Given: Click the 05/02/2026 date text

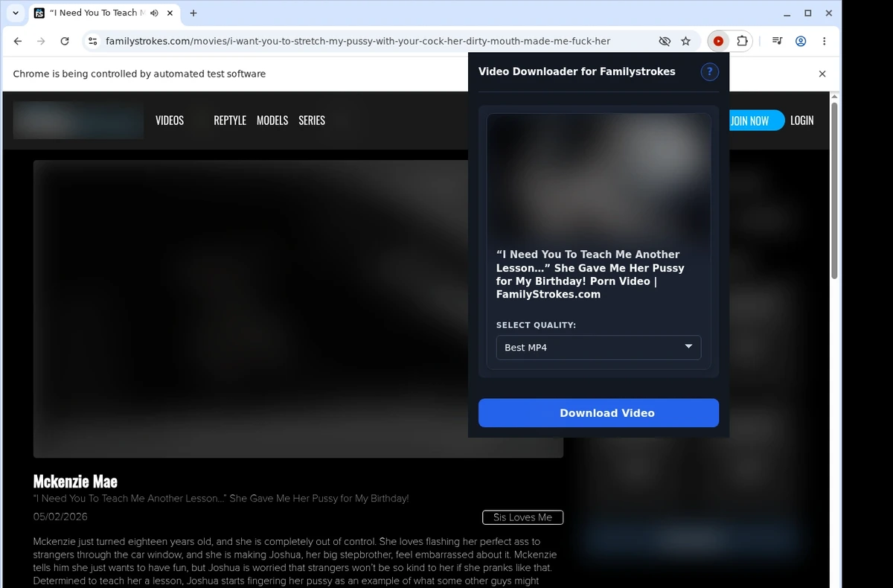Looking at the screenshot, I should (x=60, y=517).
